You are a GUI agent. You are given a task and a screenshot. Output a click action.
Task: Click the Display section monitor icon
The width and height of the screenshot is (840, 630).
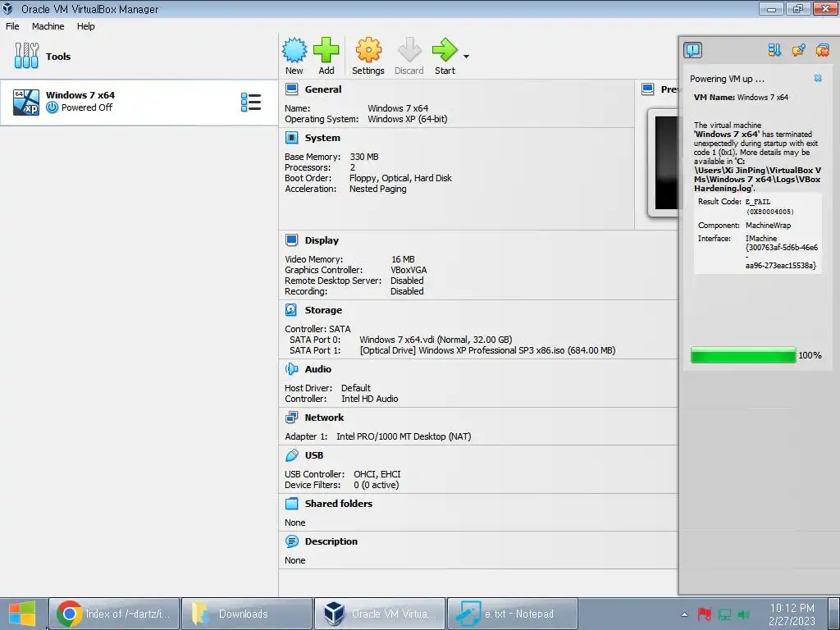(291, 240)
